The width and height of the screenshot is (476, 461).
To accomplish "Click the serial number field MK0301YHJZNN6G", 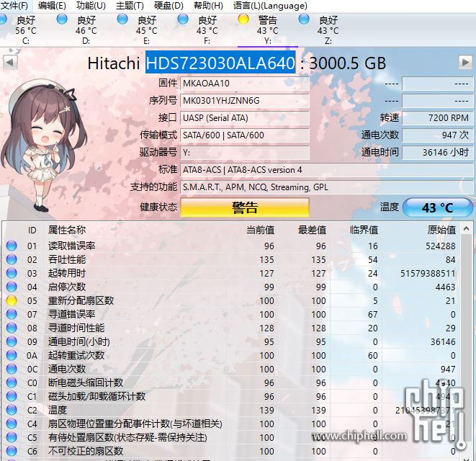I will [245, 101].
